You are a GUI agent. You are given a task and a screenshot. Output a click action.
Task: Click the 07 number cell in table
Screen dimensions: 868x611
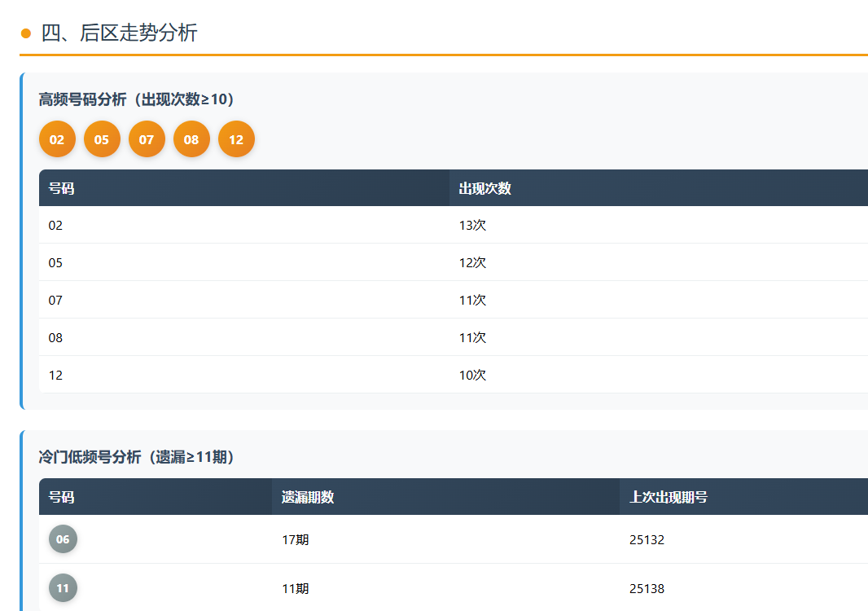click(55, 301)
